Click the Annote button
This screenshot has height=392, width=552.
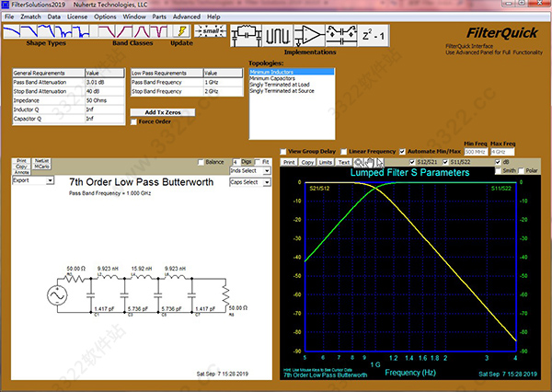click(x=22, y=172)
